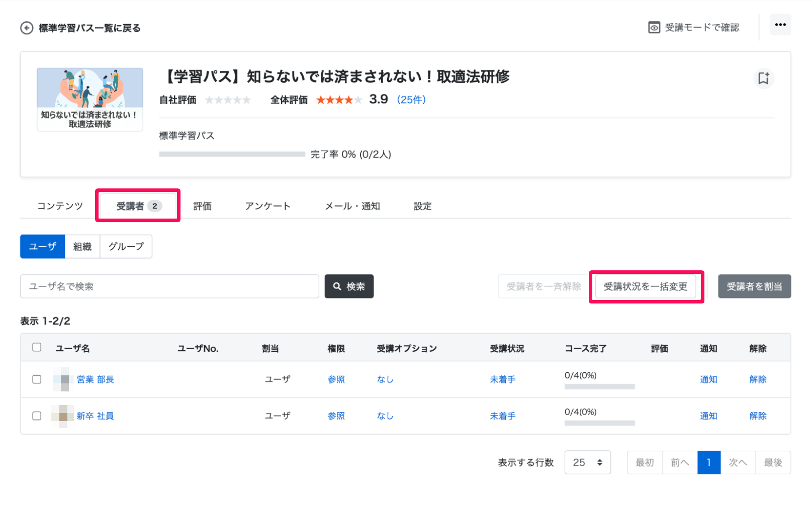This screenshot has width=812, height=510.
Task: Click the avatar of 新卒 社員
Action: pos(63,416)
